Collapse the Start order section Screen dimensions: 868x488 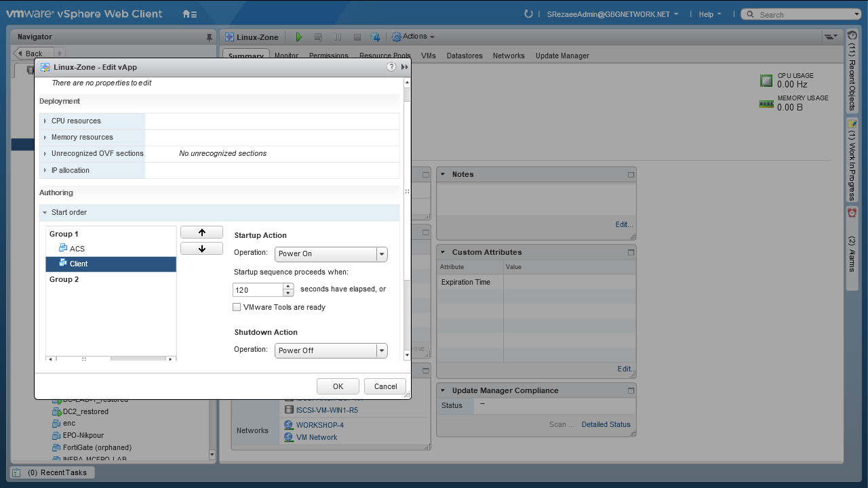[45, 213]
